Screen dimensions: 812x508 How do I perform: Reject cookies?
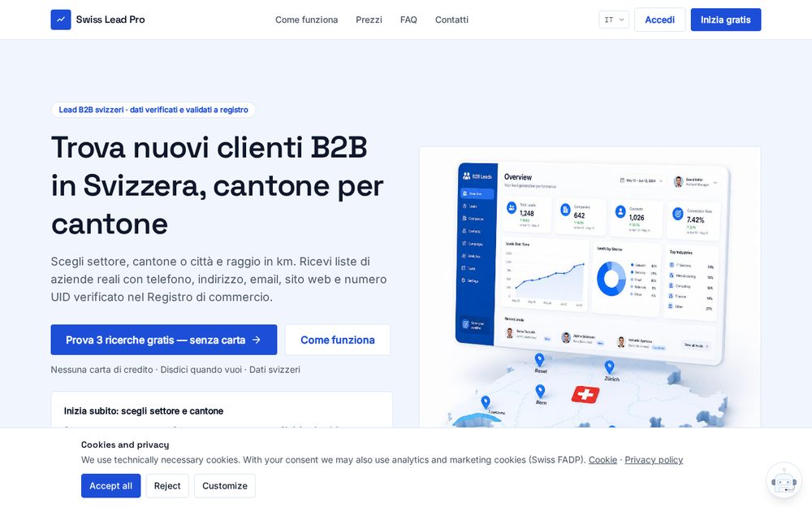[x=167, y=486]
